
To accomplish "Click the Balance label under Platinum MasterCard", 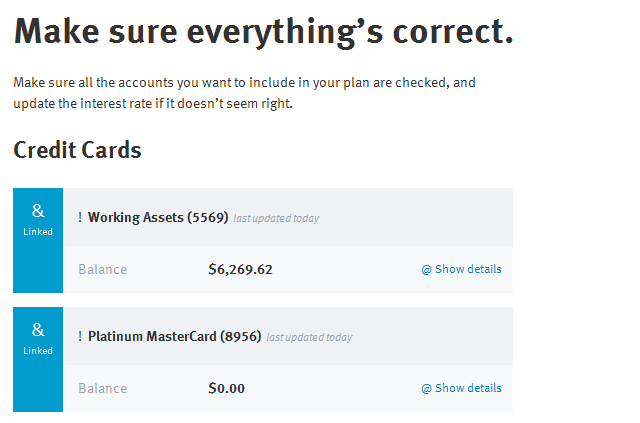I will (x=102, y=388).
